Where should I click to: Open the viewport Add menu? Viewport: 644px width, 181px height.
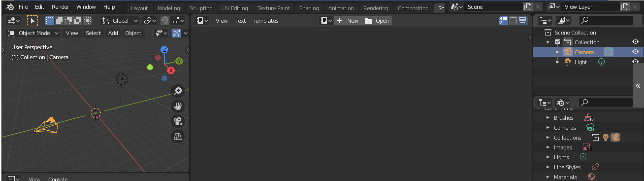(113, 33)
